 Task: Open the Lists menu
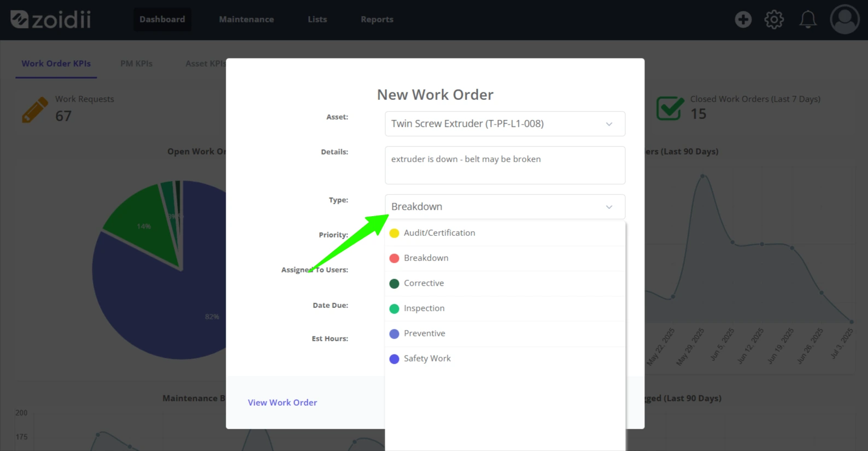[x=317, y=20]
